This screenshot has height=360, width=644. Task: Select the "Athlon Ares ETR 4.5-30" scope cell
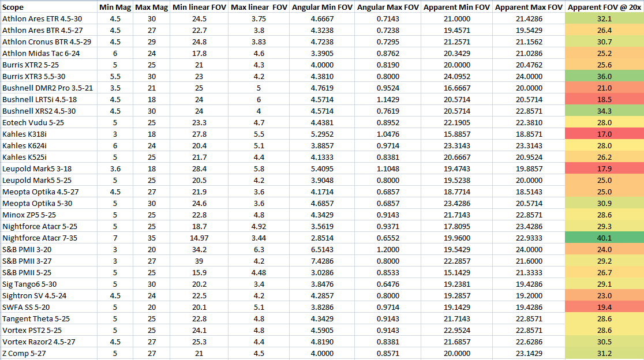click(48, 19)
